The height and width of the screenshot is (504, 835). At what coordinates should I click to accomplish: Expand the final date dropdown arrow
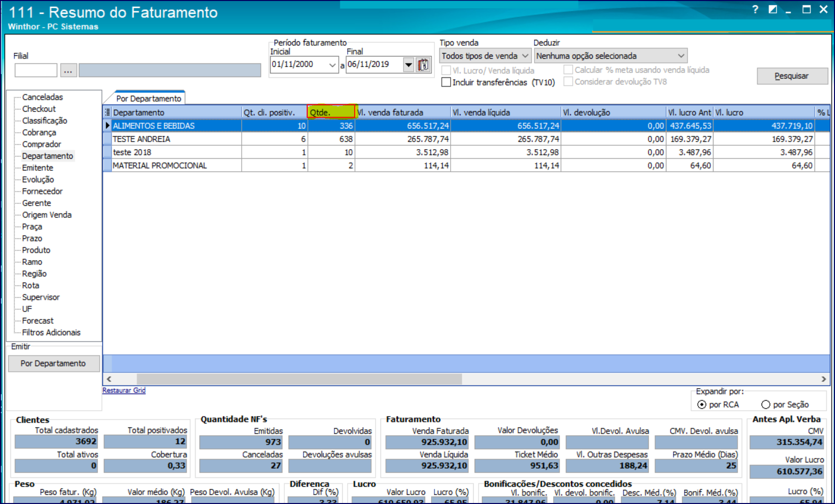click(x=408, y=65)
